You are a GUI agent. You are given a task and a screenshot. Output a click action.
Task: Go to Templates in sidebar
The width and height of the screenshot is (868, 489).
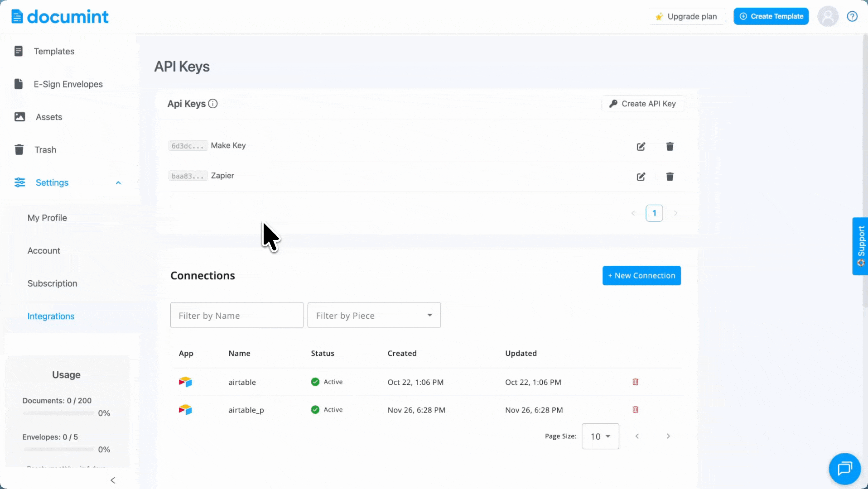(x=54, y=52)
